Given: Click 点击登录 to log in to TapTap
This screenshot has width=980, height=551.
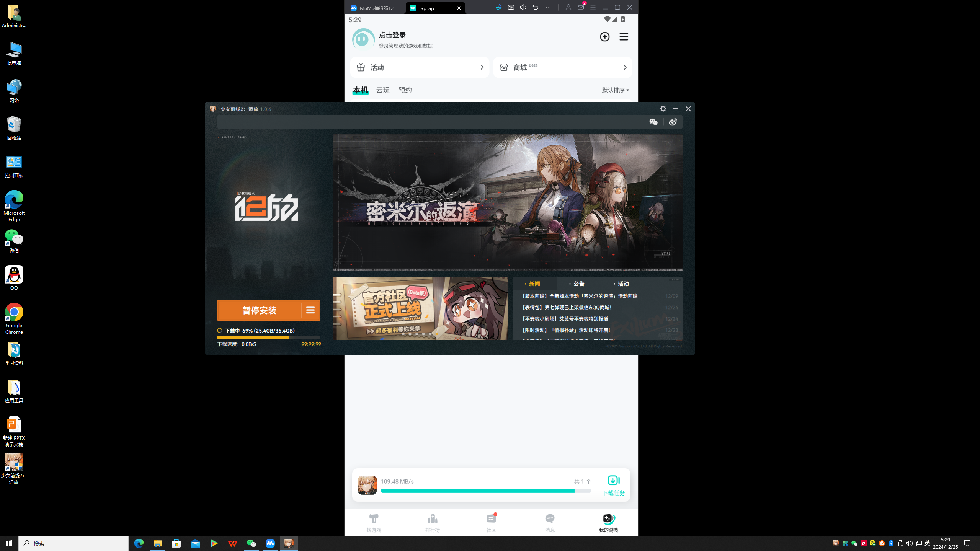Looking at the screenshot, I should [392, 35].
